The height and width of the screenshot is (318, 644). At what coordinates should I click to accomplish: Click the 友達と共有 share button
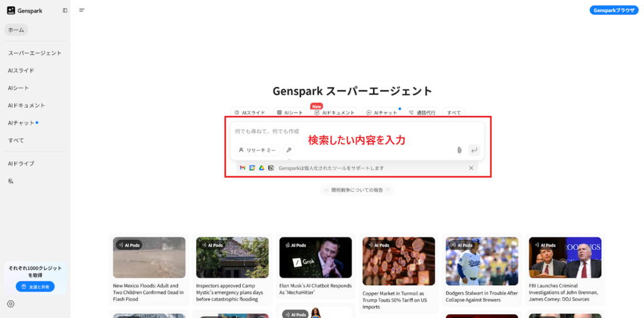point(35,287)
